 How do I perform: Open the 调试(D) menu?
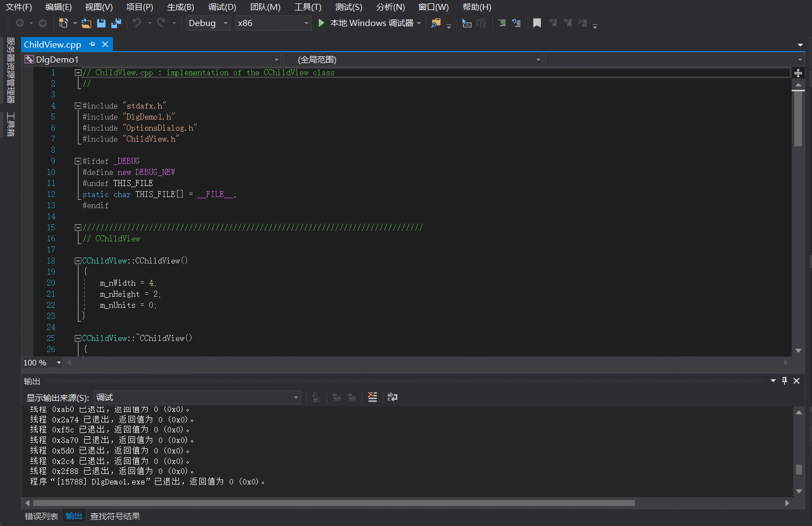pyautogui.click(x=222, y=7)
